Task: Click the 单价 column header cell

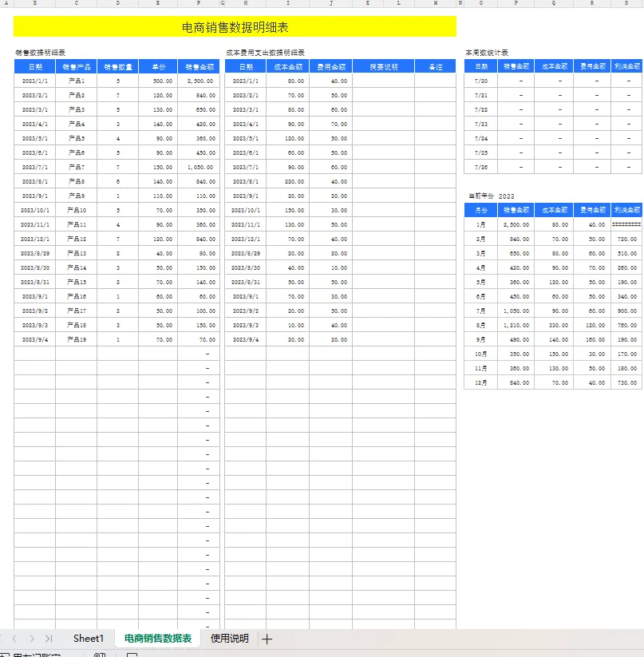Action: 158,67
